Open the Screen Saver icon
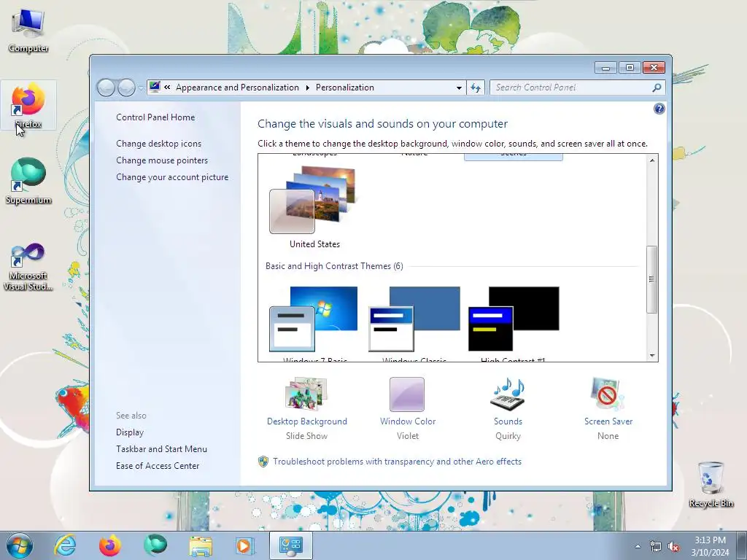 pos(608,394)
